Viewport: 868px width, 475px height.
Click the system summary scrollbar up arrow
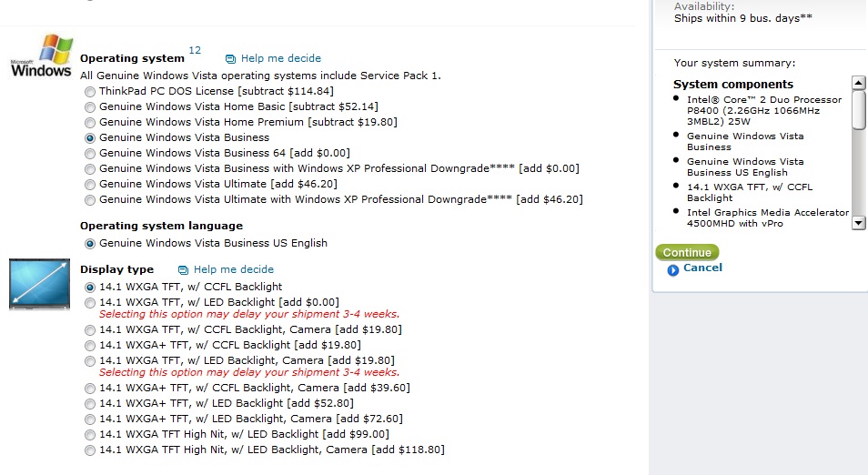click(x=859, y=83)
